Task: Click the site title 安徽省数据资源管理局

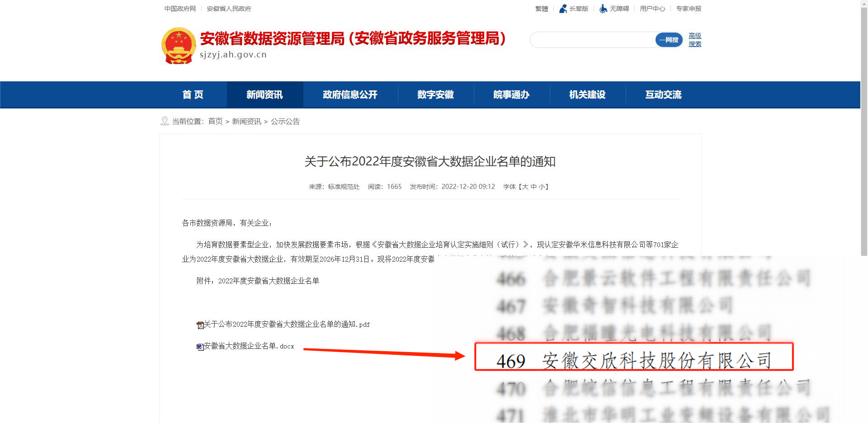Action: click(x=272, y=38)
